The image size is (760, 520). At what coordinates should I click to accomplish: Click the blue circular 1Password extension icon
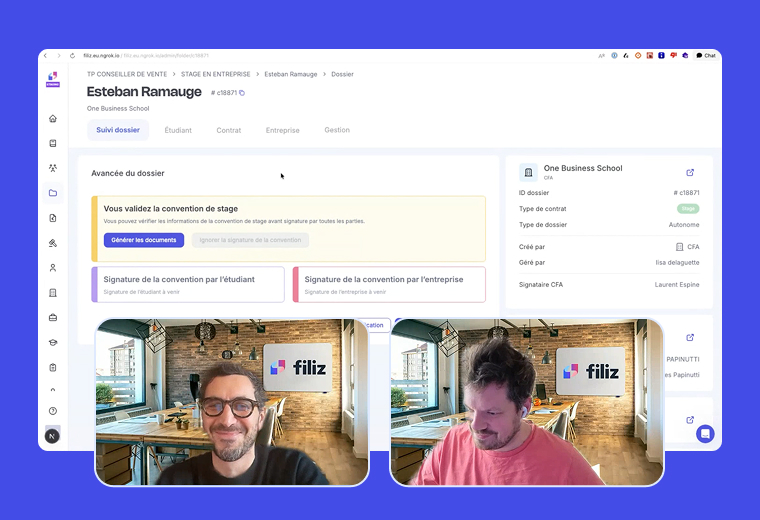614,56
